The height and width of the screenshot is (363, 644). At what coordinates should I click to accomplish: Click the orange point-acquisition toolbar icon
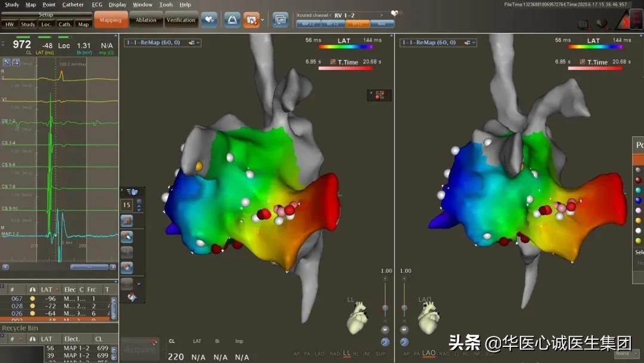click(252, 19)
